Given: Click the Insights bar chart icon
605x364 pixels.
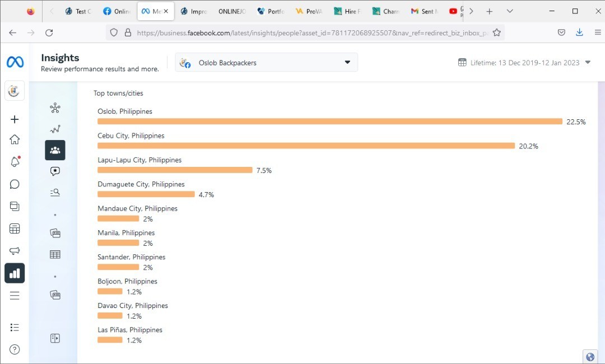Looking at the screenshot, I should [15, 273].
